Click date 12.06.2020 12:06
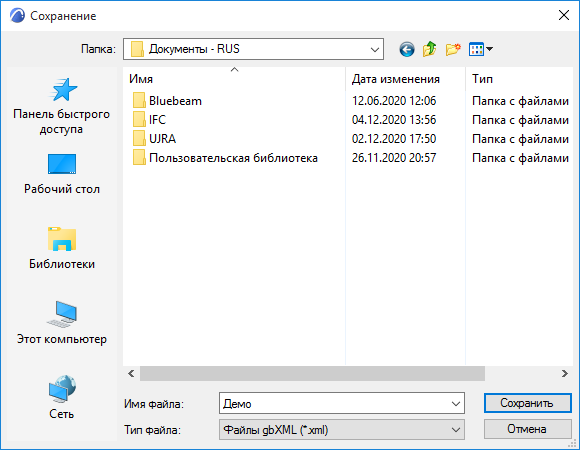Screen dimensions: 580x450 (x=394, y=101)
